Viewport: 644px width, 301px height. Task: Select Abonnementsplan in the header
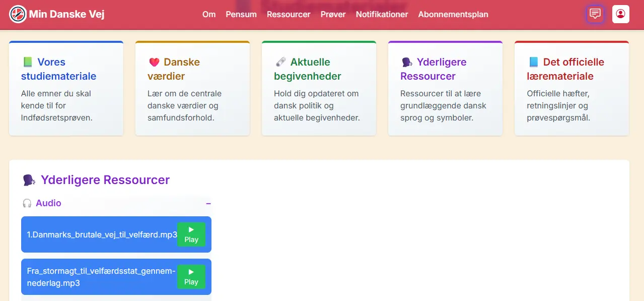pyautogui.click(x=453, y=14)
